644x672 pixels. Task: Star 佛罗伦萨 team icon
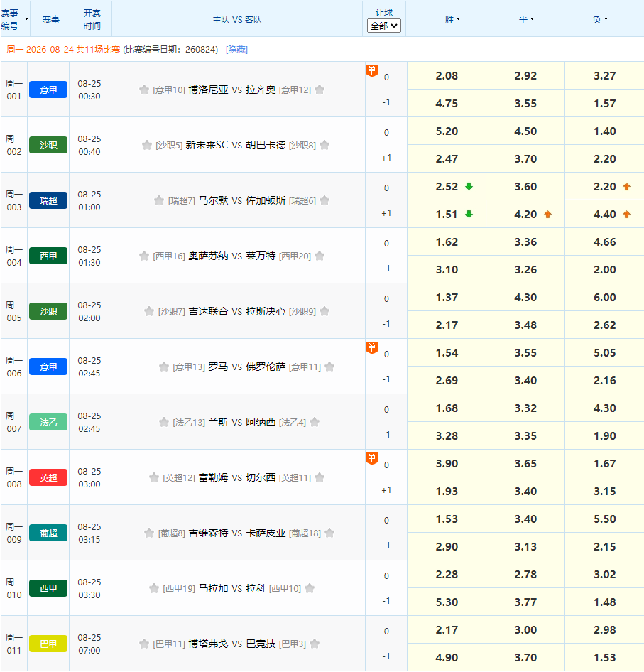tap(329, 367)
